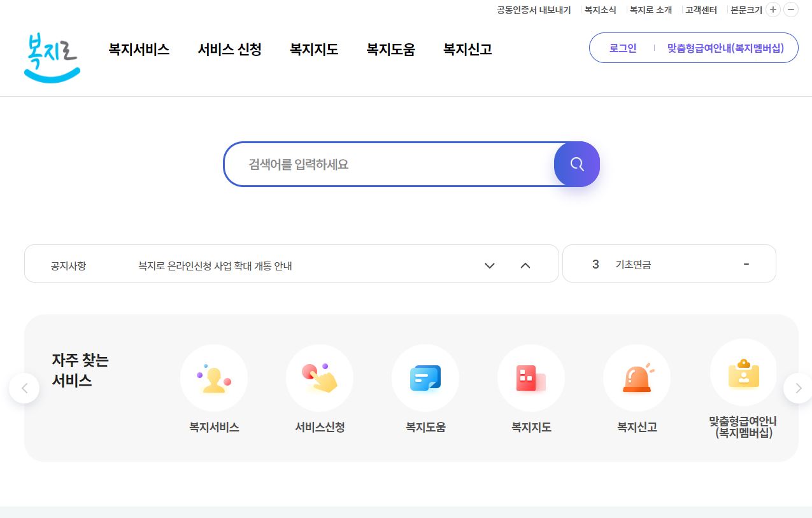Increase text size with plus button
This screenshot has width=812, height=518.
pyautogui.click(x=773, y=10)
